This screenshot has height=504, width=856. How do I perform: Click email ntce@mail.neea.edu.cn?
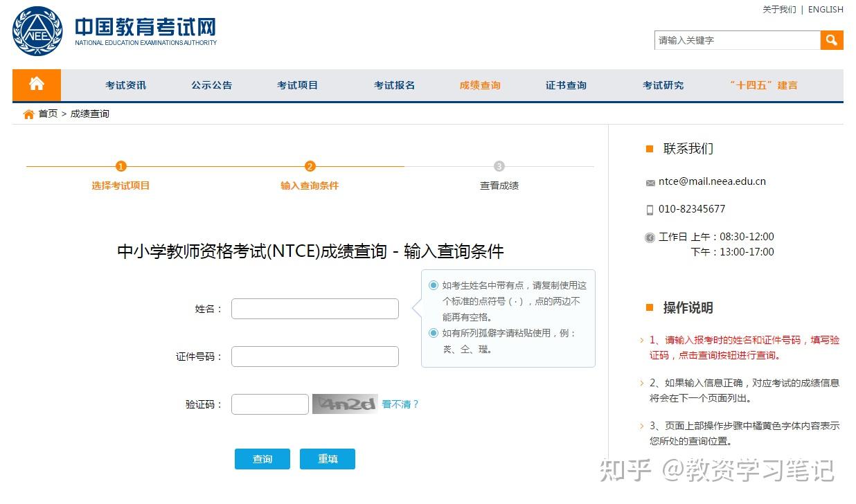click(x=712, y=181)
